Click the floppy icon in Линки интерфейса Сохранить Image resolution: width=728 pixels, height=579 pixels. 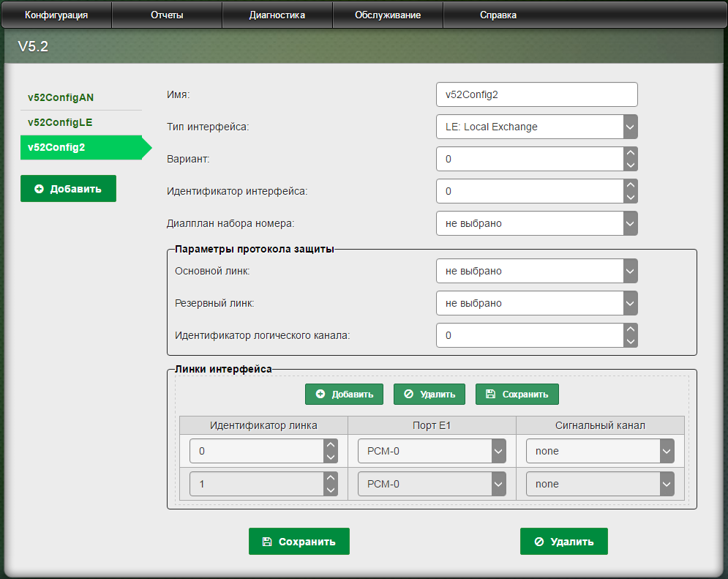(490, 395)
